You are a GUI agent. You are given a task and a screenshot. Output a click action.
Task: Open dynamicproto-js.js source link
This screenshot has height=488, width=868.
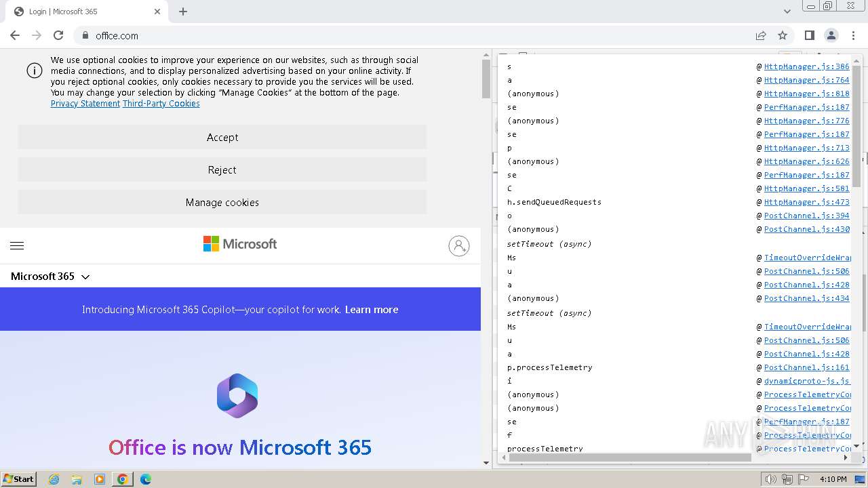coord(807,381)
